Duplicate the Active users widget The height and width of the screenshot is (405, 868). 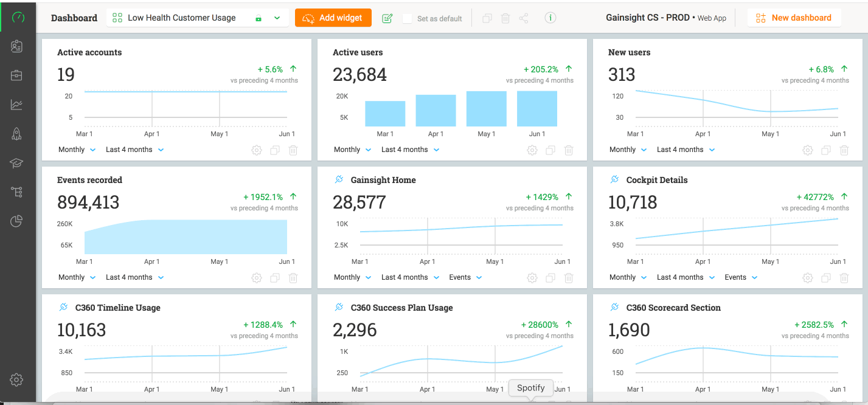550,150
